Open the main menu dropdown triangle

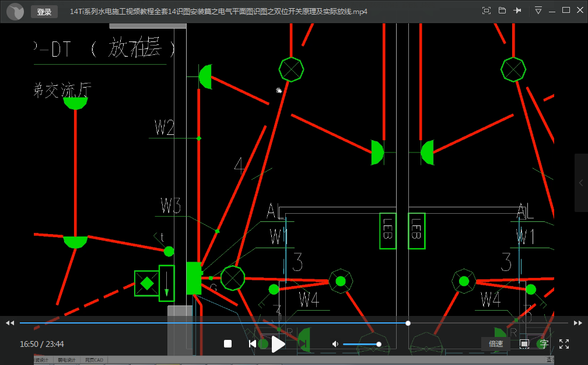point(538,11)
